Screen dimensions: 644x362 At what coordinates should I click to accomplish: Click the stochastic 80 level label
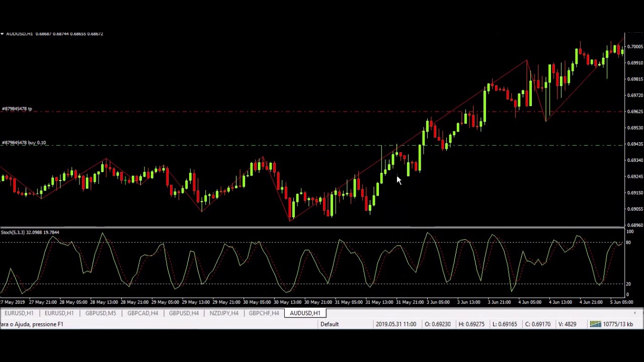628,243
